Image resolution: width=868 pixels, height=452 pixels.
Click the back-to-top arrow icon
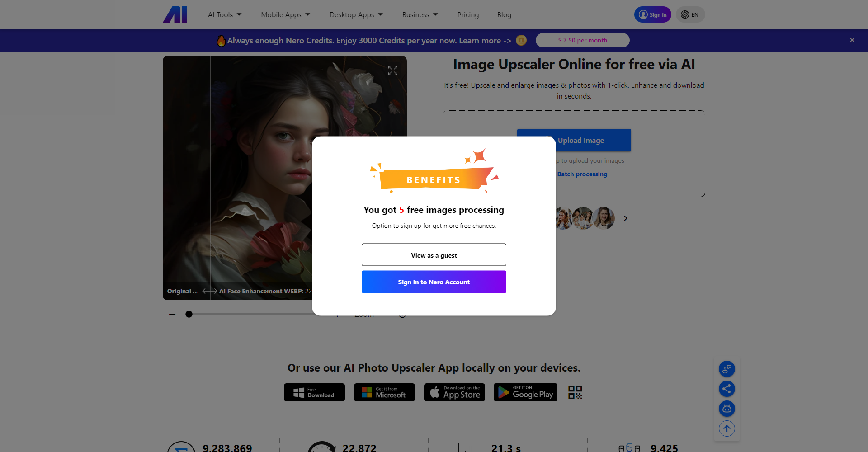coord(726,428)
